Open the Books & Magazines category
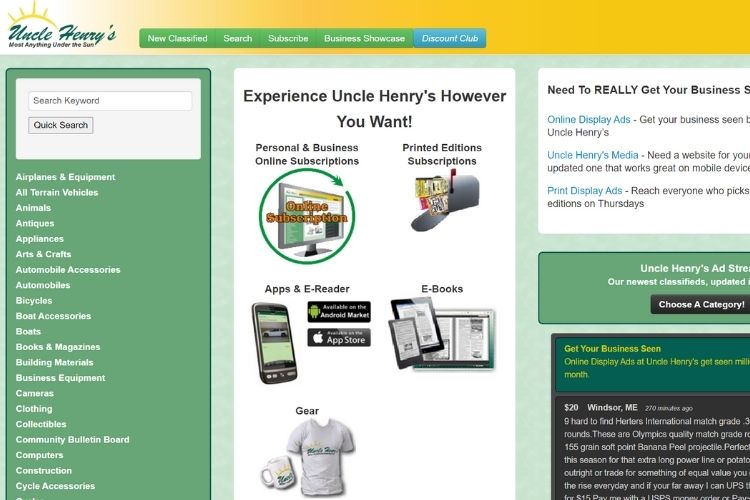This screenshot has height=500, width=750. pyautogui.click(x=58, y=347)
